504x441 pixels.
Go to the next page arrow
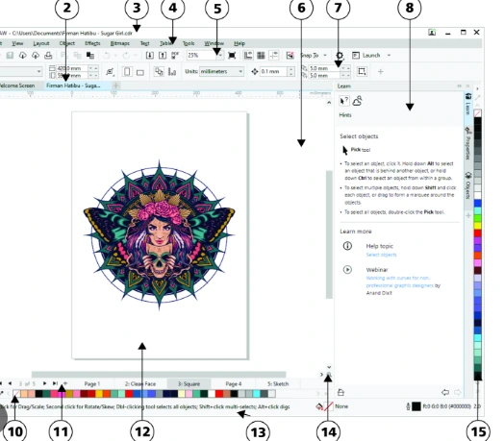point(44,383)
